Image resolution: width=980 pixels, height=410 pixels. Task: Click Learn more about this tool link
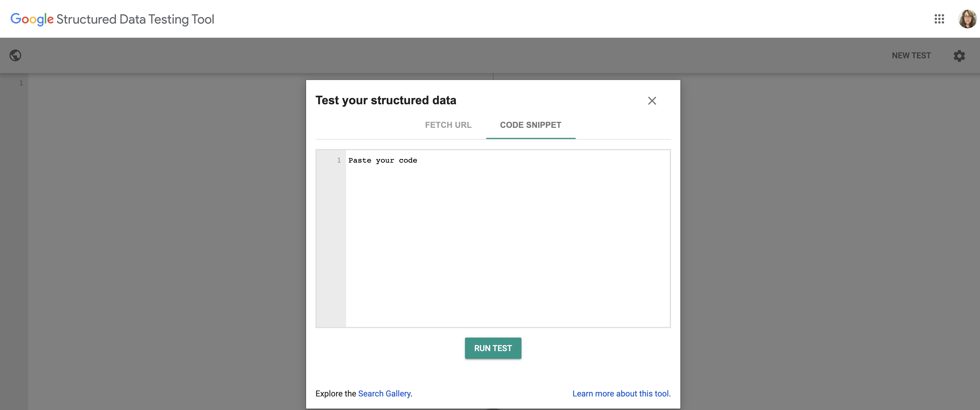click(621, 393)
